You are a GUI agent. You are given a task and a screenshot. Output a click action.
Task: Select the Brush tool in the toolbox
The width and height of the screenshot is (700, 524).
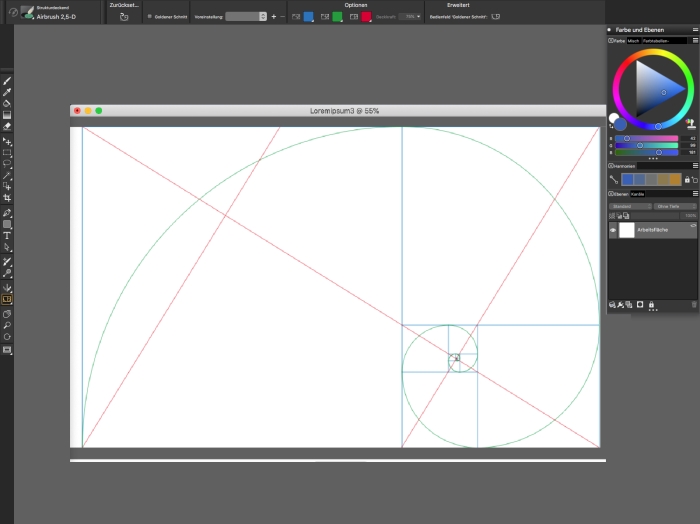(7, 81)
